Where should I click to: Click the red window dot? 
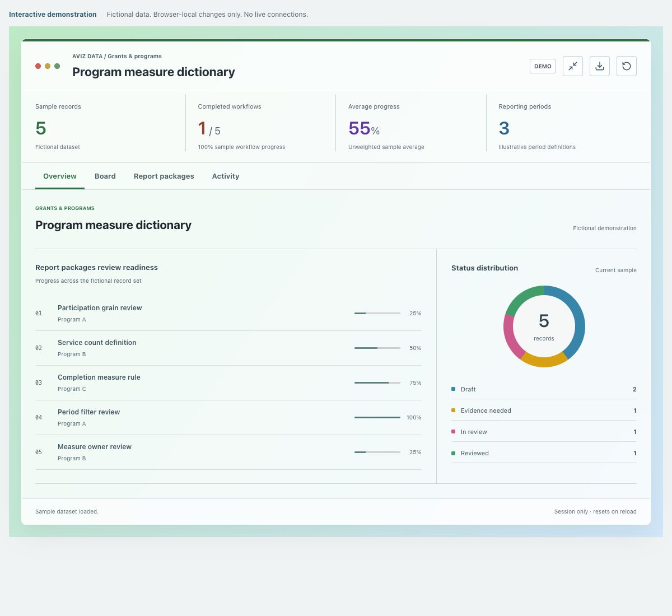click(x=38, y=66)
